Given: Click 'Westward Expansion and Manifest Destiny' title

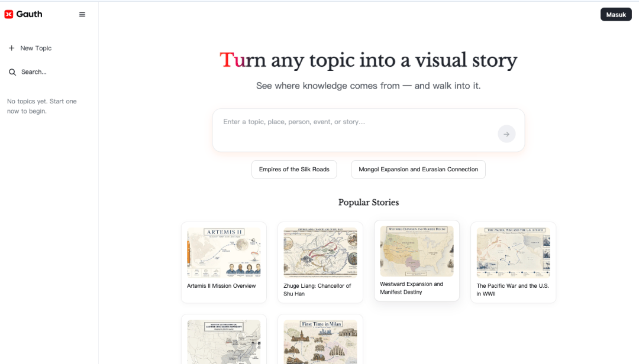Looking at the screenshot, I should (412, 288).
